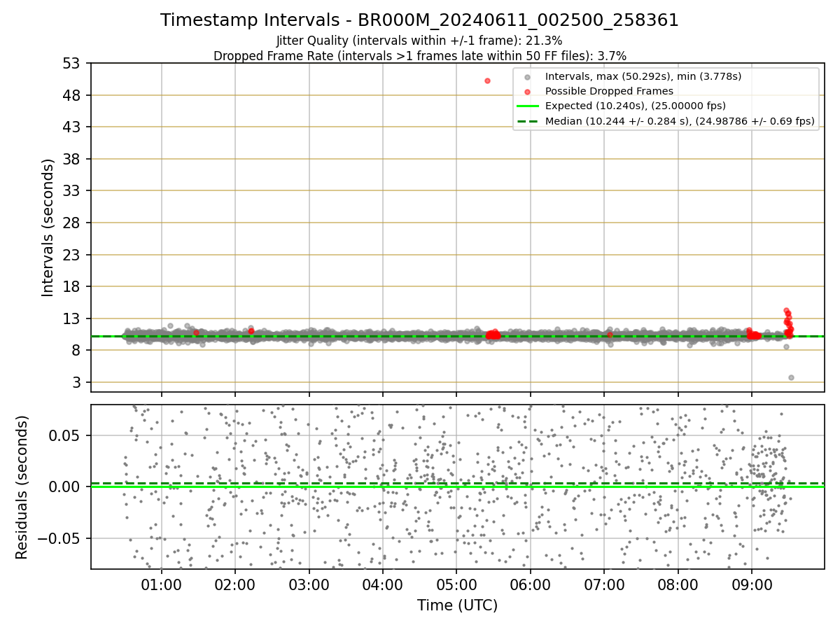Click the solid green line sample in legend
The image size is (840, 630).
pos(528,106)
